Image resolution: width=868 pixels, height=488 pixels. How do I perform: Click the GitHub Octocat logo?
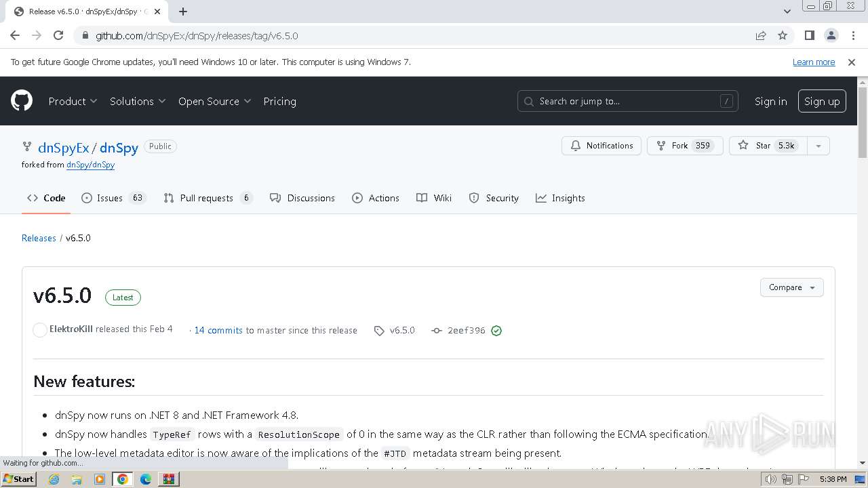click(22, 101)
